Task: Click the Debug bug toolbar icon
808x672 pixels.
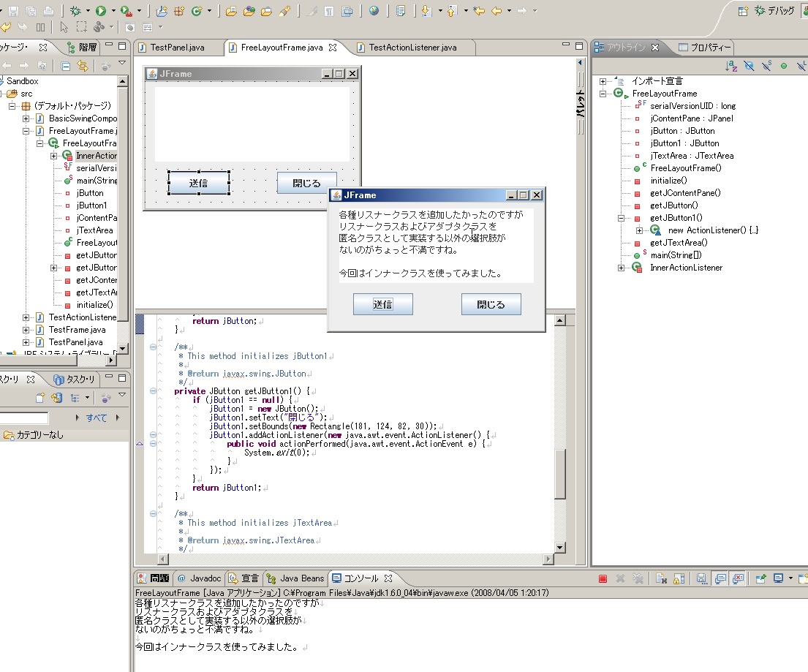Action: coord(75,11)
